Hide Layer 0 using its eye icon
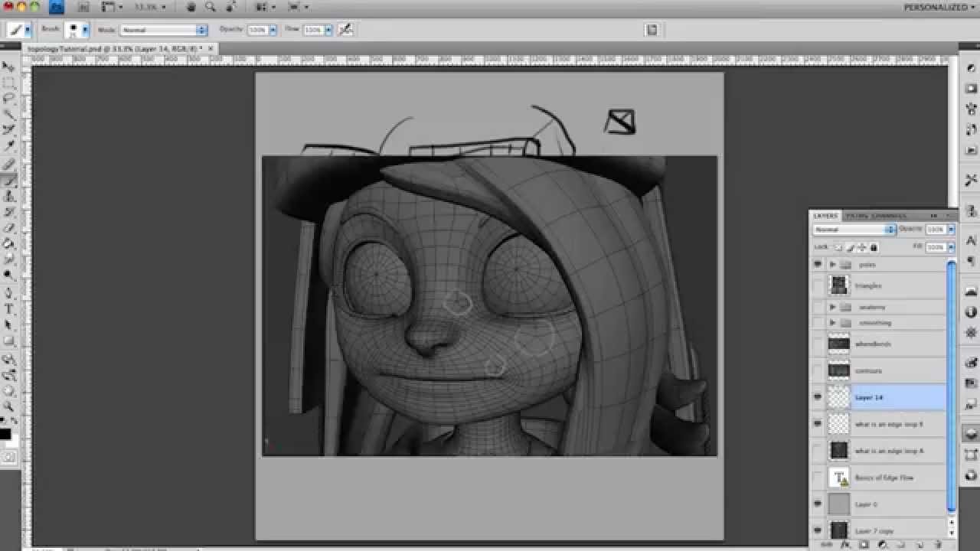This screenshot has width=980, height=551. [x=818, y=504]
